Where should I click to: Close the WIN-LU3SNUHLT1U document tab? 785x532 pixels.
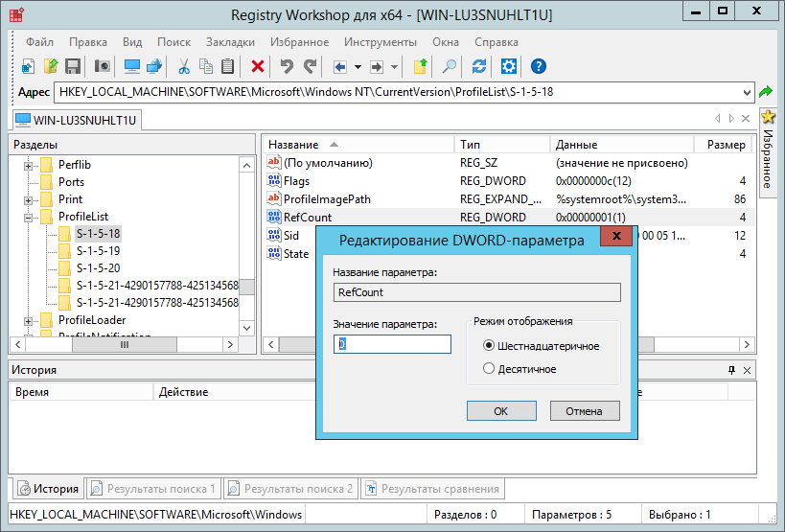(x=746, y=119)
